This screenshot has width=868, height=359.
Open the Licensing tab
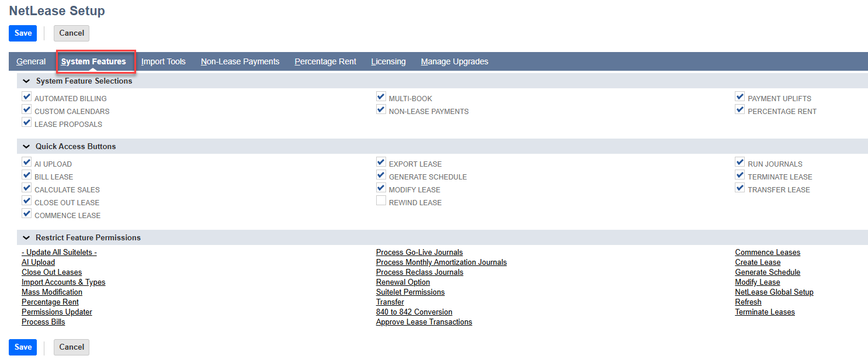click(388, 61)
